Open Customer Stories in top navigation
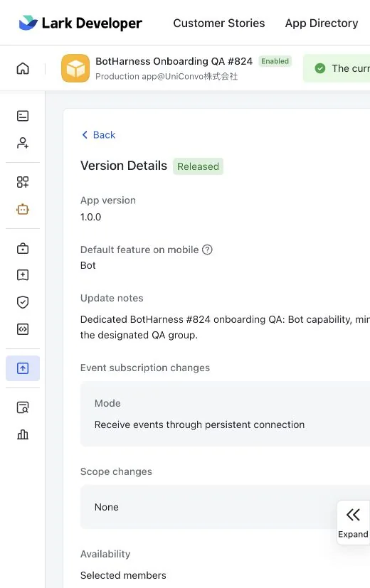370x588 pixels. (x=218, y=23)
